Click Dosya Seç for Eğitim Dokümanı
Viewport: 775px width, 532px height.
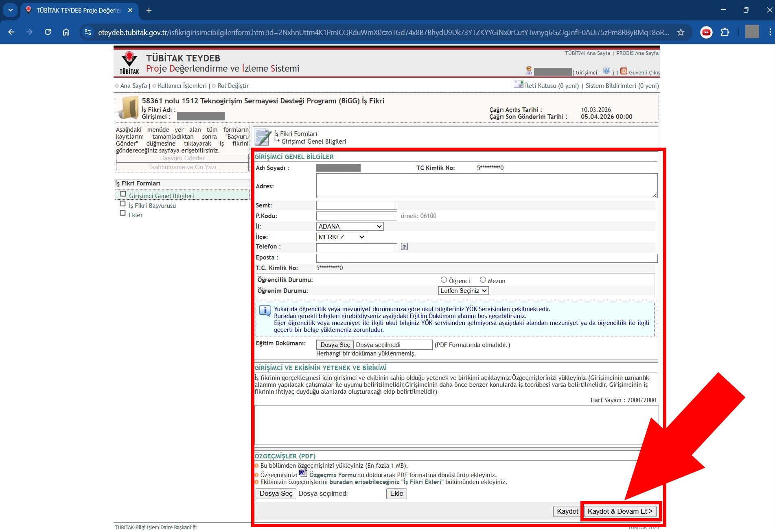point(335,345)
